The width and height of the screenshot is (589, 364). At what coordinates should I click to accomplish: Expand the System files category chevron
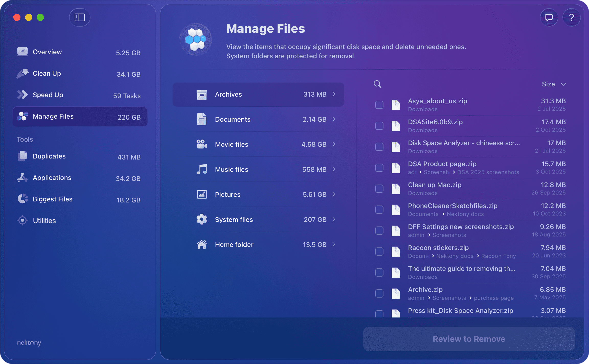334,219
